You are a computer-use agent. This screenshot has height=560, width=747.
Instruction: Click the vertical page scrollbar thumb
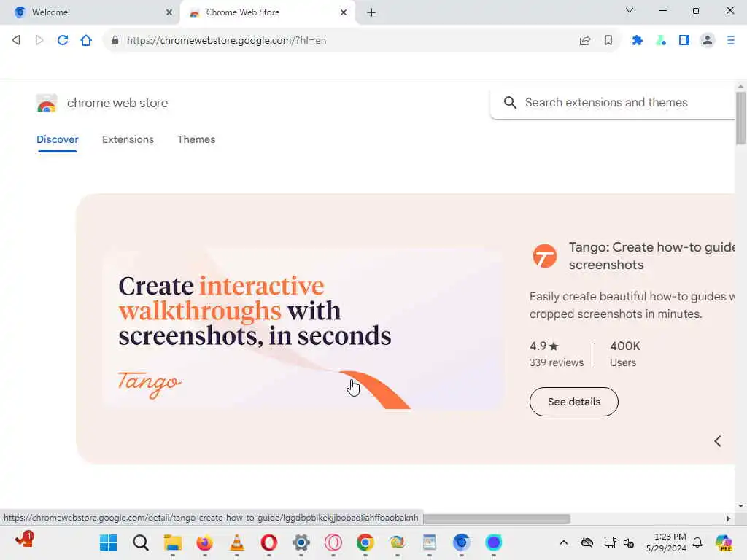tap(740, 118)
